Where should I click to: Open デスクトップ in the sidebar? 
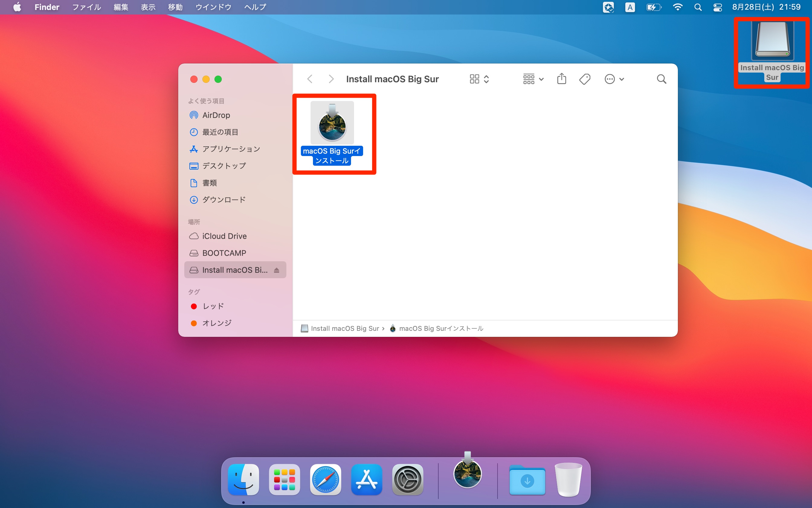[x=235, y=166]
